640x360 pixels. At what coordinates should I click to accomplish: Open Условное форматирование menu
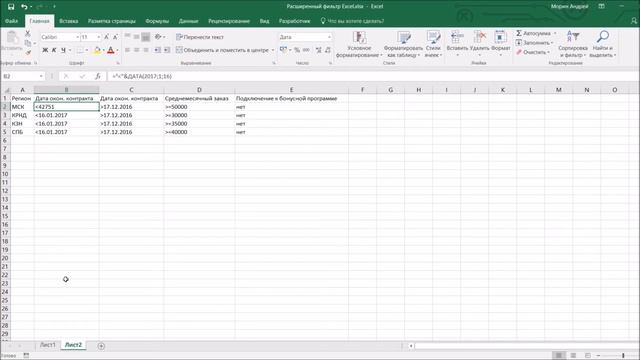tap(359, 44)
